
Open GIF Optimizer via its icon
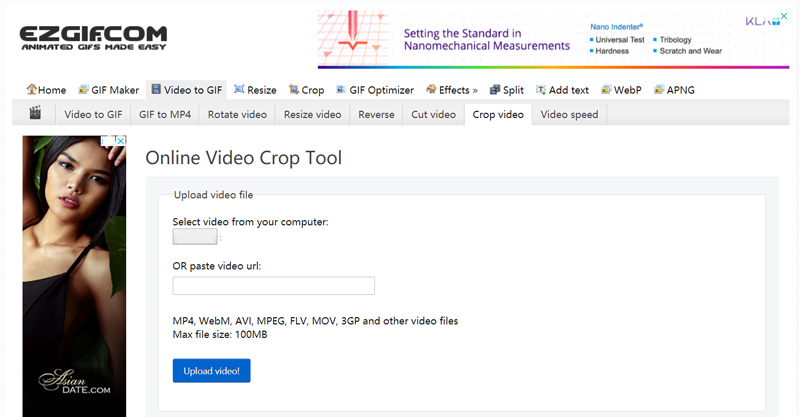342,90
